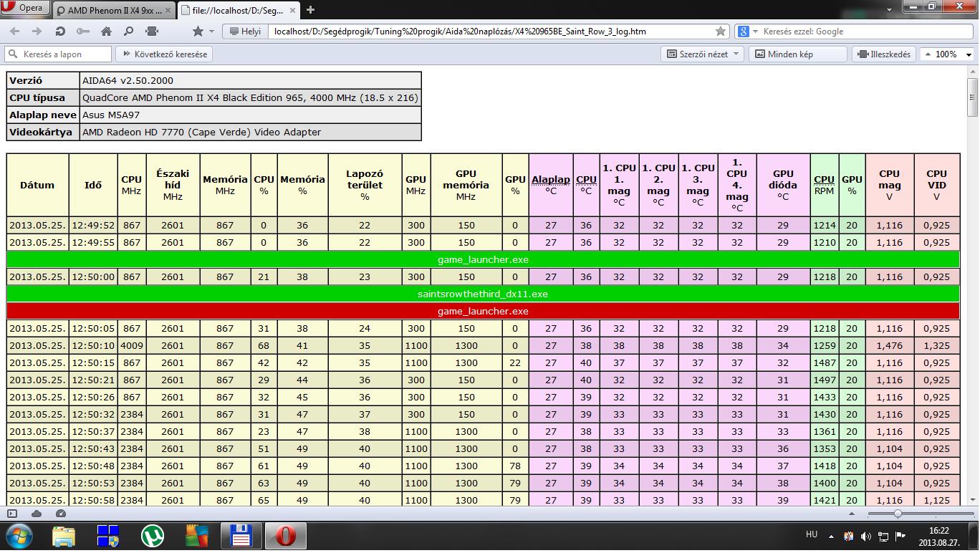Image resolution: width=980 pixels, height=553 pixels.
Task: Go to the home page
Action: click(x=106, y=32)
